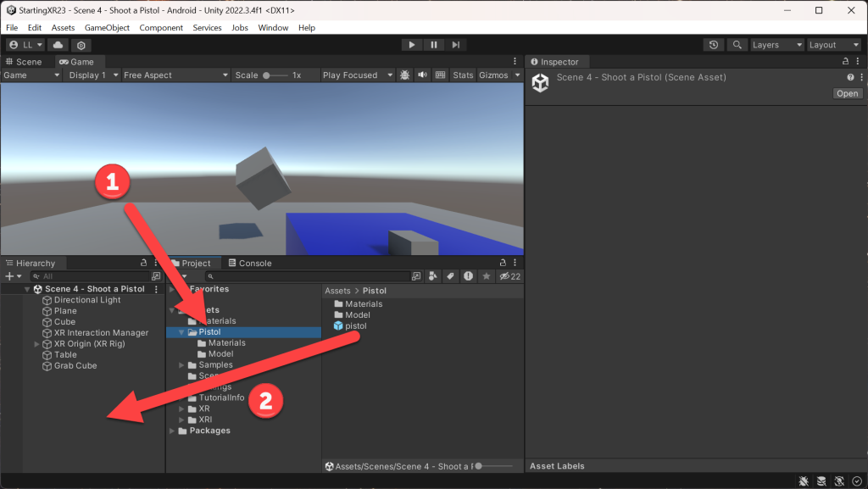Image resolution: width=868 pixels, height=489 pixels.
Task: Open the Gizmos dropdown arrow
Action: pyautogui.click(x=518, y=75)
